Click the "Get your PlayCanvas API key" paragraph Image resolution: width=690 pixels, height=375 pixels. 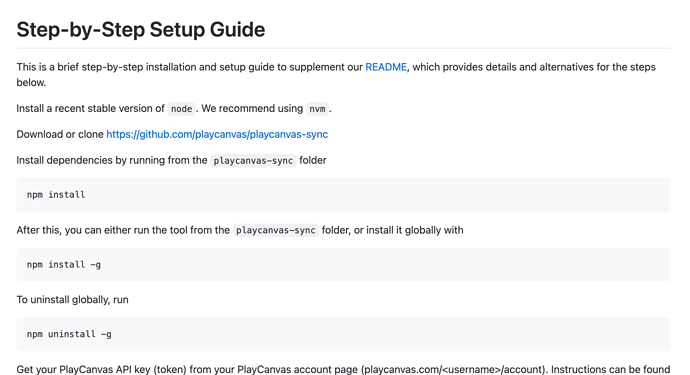pyautogui.click(x=343, y=369)
